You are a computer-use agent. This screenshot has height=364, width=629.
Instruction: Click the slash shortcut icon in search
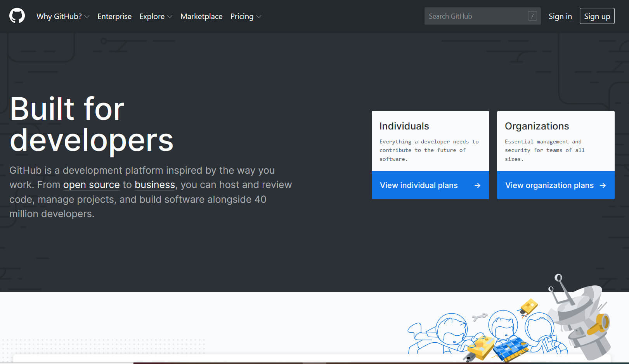(532, 16)
